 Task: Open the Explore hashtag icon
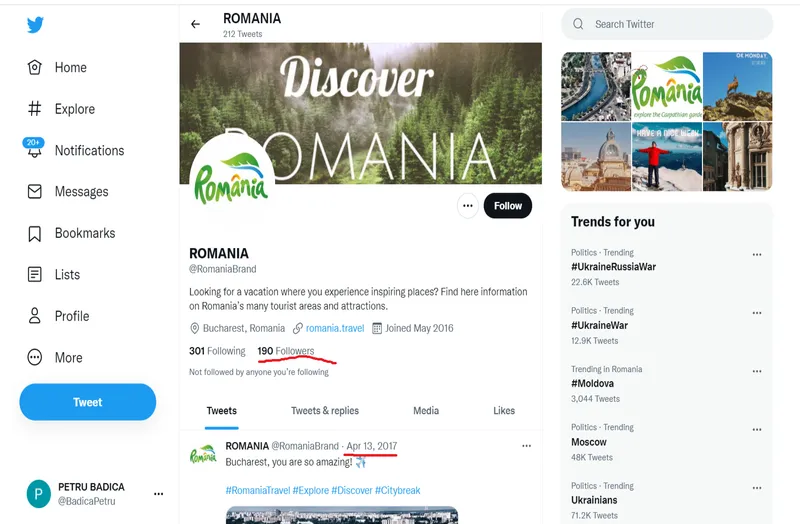(34, 109)
